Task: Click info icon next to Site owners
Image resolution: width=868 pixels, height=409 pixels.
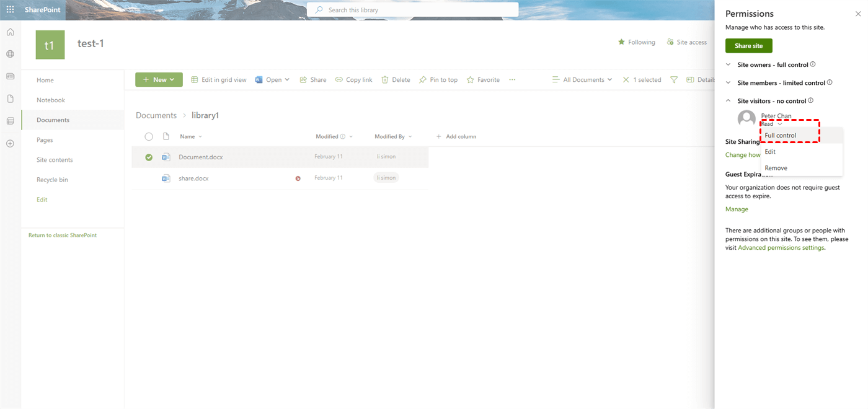Action: tap(813, 64)
